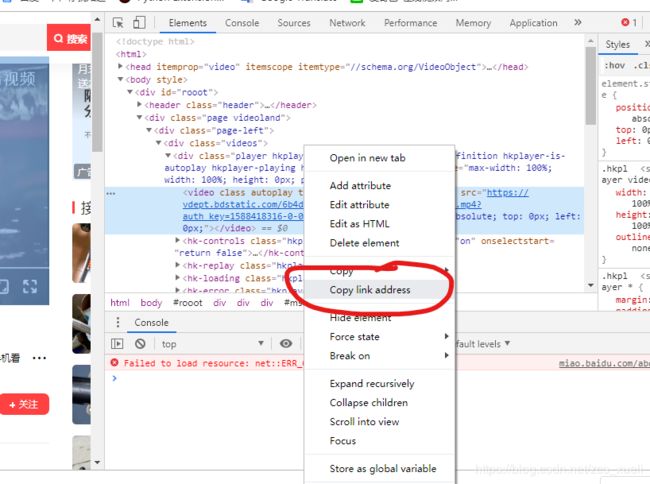This screenshot has height=484, width=650.
Task: Click #rooot in the breadcrumb bar
Action: pos(188,303)
